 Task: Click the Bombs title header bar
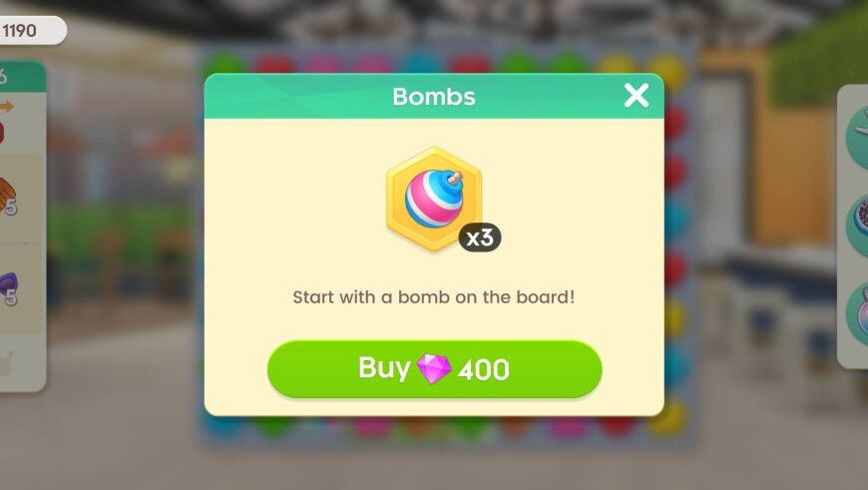click(434, 97)
